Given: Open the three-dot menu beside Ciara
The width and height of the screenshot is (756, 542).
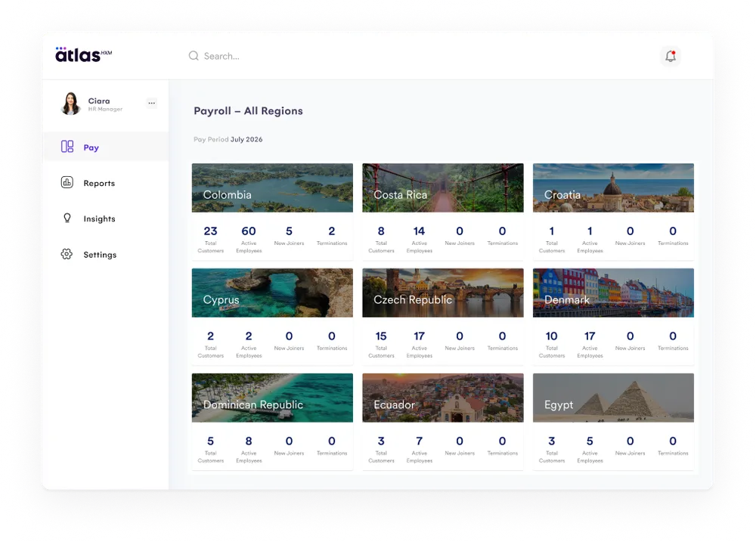Looking at the screenshot, I should tap(151, 103).
